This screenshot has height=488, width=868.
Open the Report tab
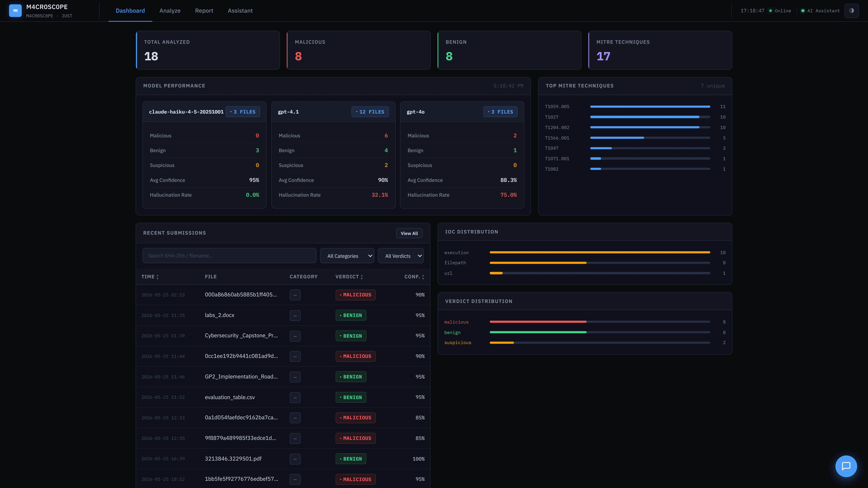click(x=204, y=11)
